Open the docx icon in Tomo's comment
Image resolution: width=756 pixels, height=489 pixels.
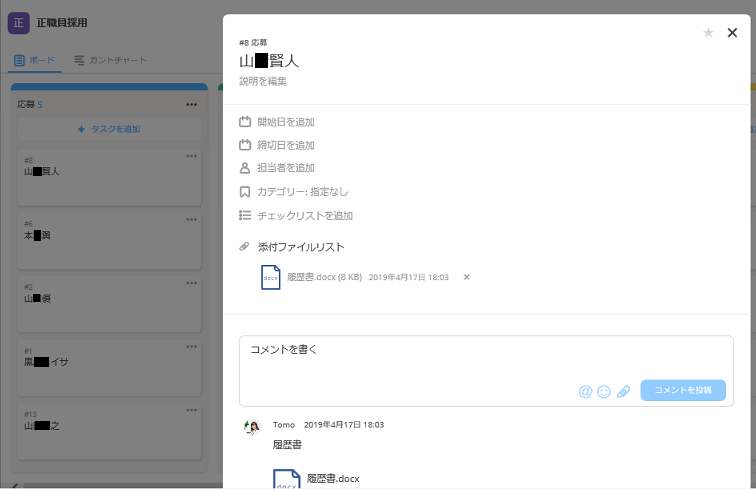click(286, 479)
